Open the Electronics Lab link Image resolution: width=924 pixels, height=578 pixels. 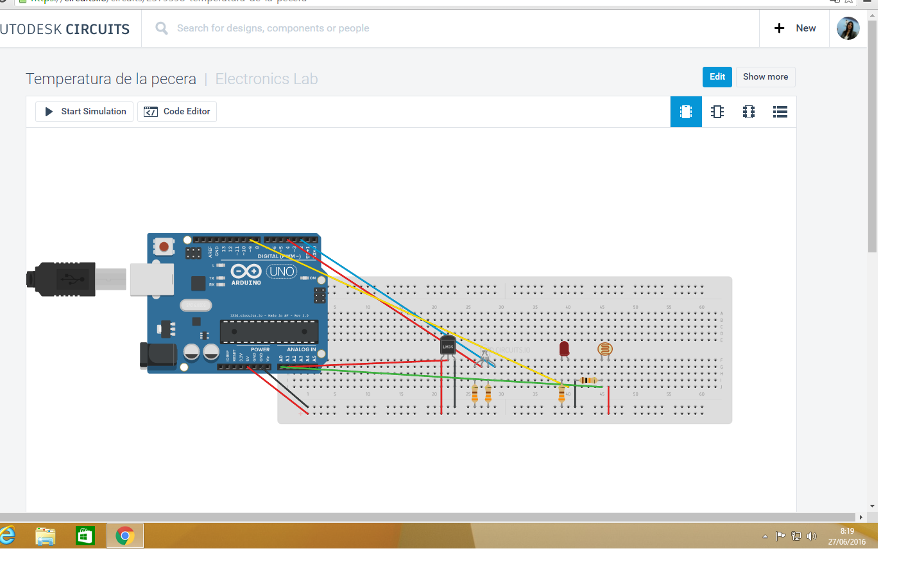pos(266,78)
